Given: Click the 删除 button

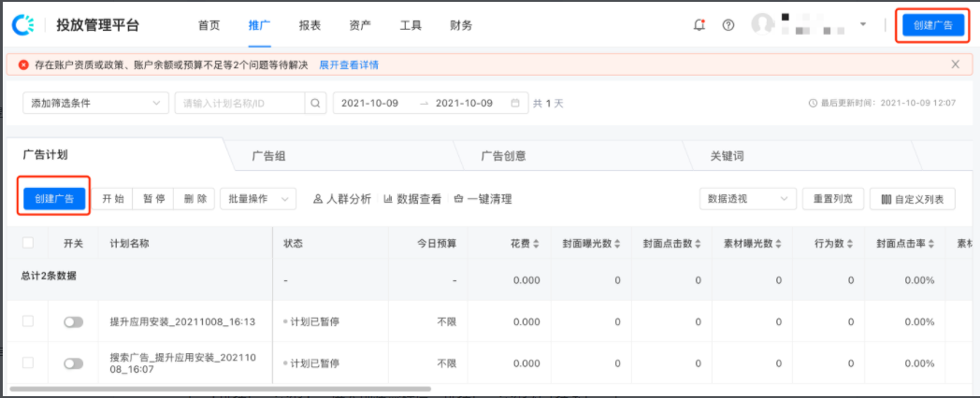Looking at the screenshot, I should 195,199.
